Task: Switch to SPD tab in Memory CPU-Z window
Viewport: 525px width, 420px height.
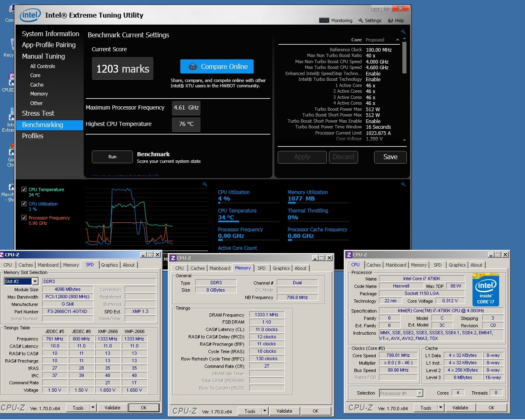Action: pos(262,268)
